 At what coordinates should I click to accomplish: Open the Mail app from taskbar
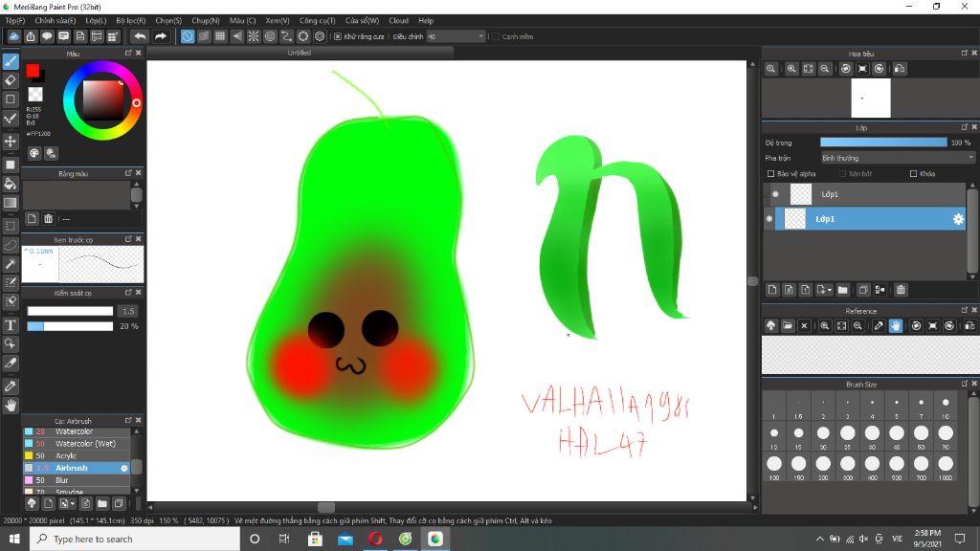345,539
